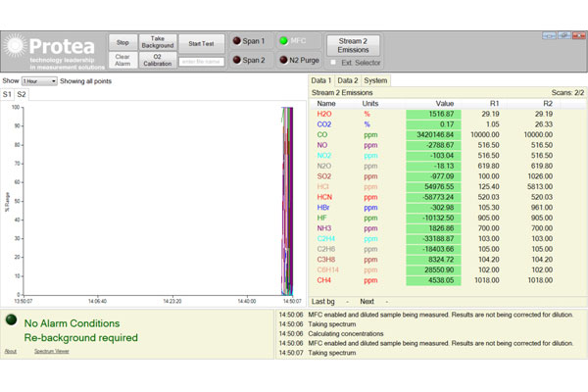This screenshot has height=392, width=588.
Task: Click the CO value 3420146.84
Action: coord(435,134)
